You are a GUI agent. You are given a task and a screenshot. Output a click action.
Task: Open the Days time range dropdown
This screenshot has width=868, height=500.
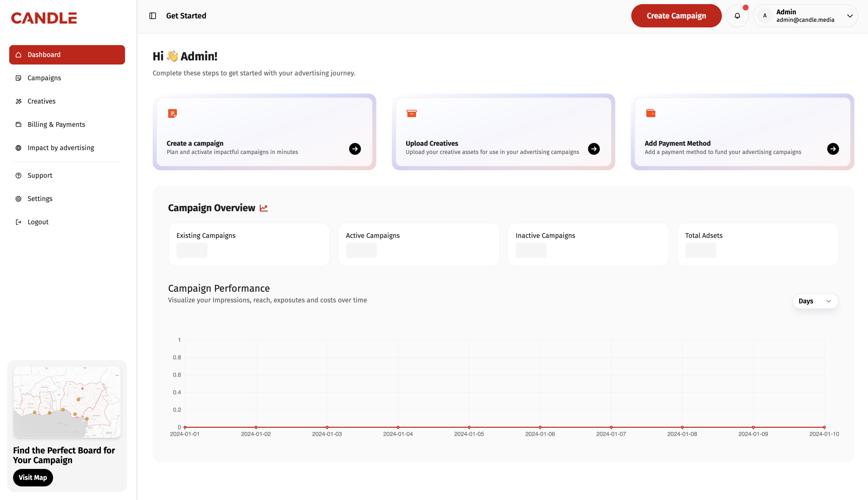(x=815, y=301)
